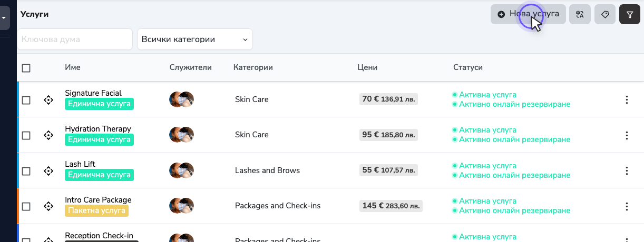Image resolution: width=644 pixels, height=242 pixels.
Task: Open the three-dot menu for Signature Facial
Action: point(627,99)
